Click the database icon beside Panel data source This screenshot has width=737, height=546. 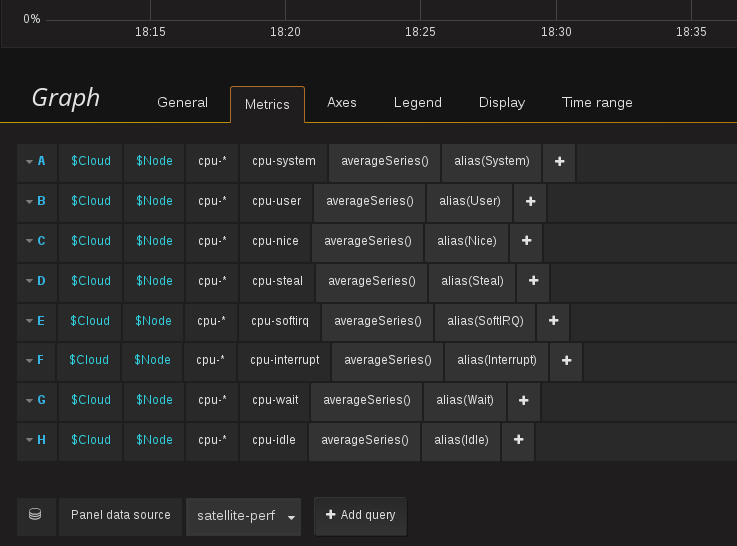tap(35, 515)
